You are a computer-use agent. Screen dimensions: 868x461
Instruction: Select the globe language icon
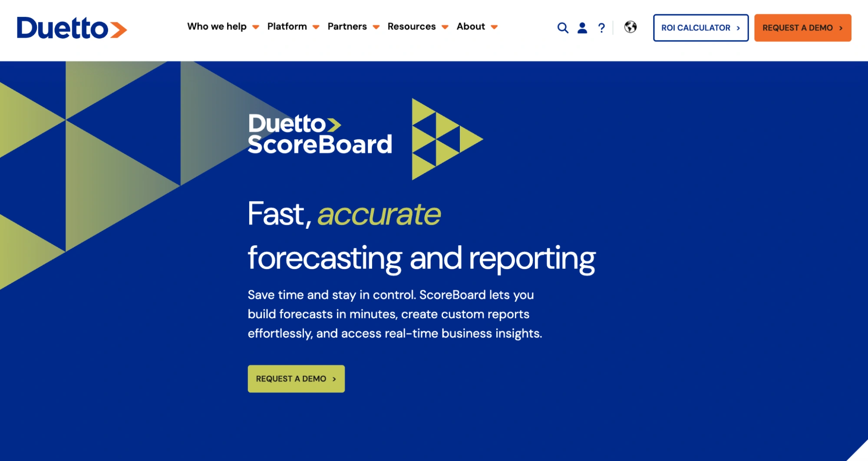pos(630,27)
